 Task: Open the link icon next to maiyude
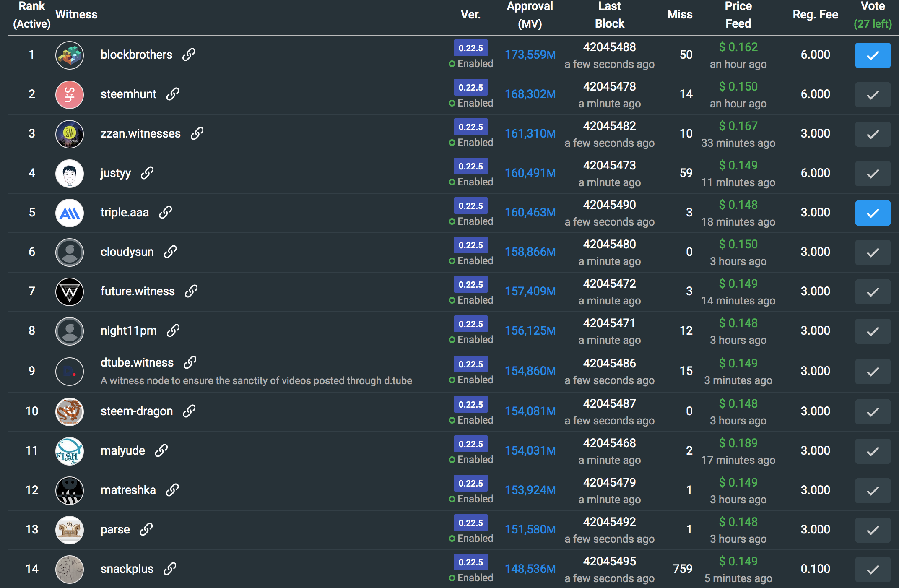161,450
